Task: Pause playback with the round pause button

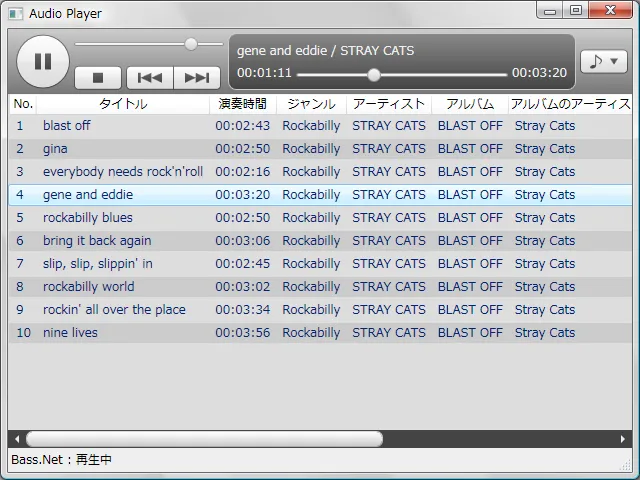Action: pyautogui.click(x=43, y=62)
